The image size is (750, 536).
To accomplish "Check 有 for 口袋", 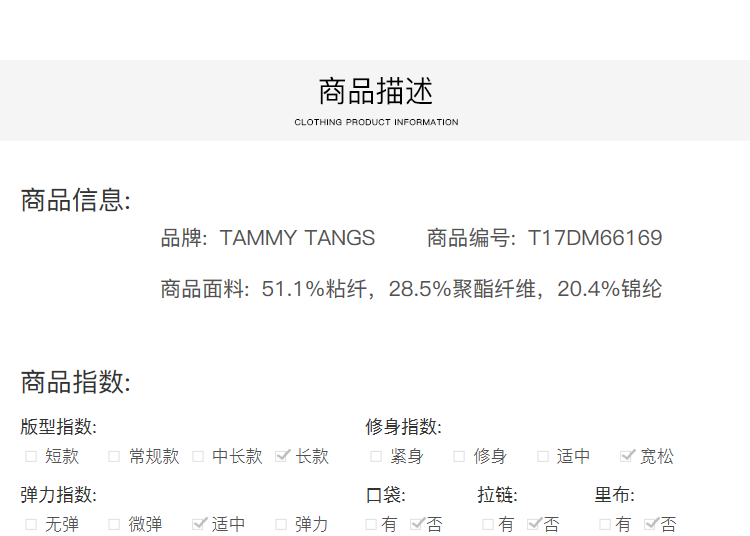I will coord(371,523).
